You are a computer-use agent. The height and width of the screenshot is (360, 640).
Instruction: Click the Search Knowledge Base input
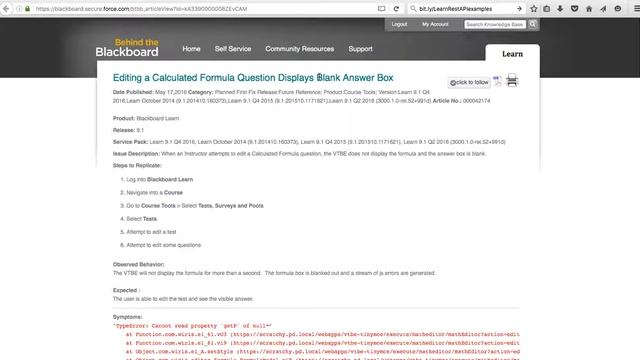pos(495,24)
